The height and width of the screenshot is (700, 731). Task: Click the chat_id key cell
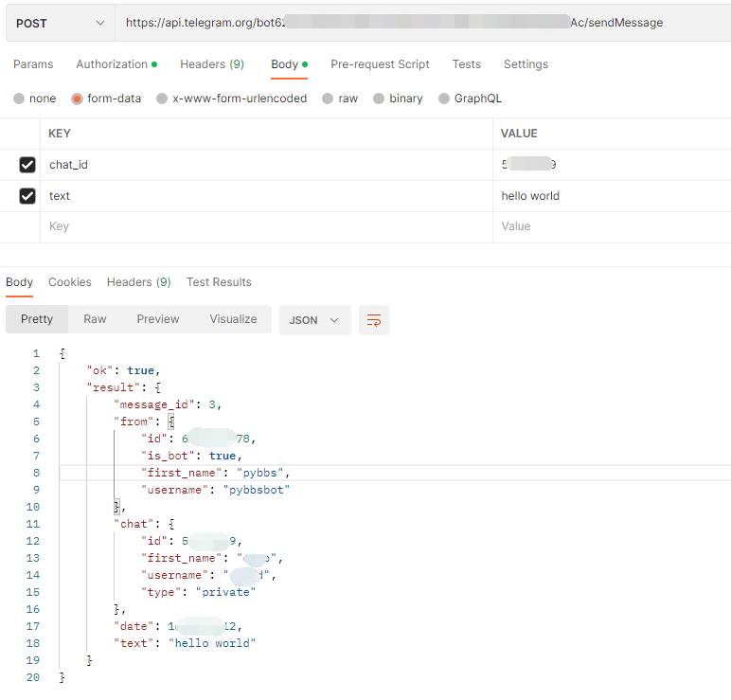pos(266,165)
